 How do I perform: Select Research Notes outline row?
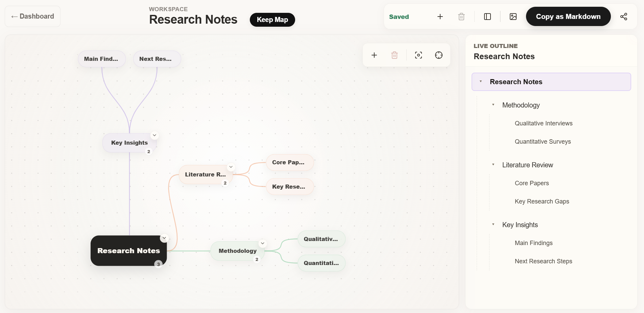(551, 82)
